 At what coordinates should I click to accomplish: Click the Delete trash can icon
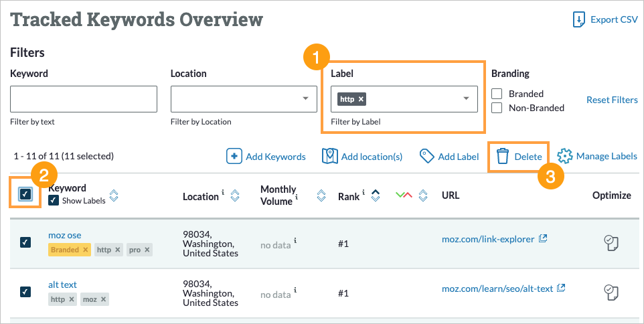(503, 157)
